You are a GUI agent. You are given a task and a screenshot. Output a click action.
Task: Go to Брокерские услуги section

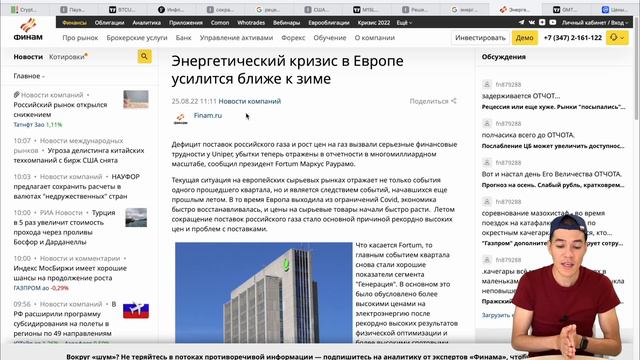pyautogui.click(x=137, y=38)
